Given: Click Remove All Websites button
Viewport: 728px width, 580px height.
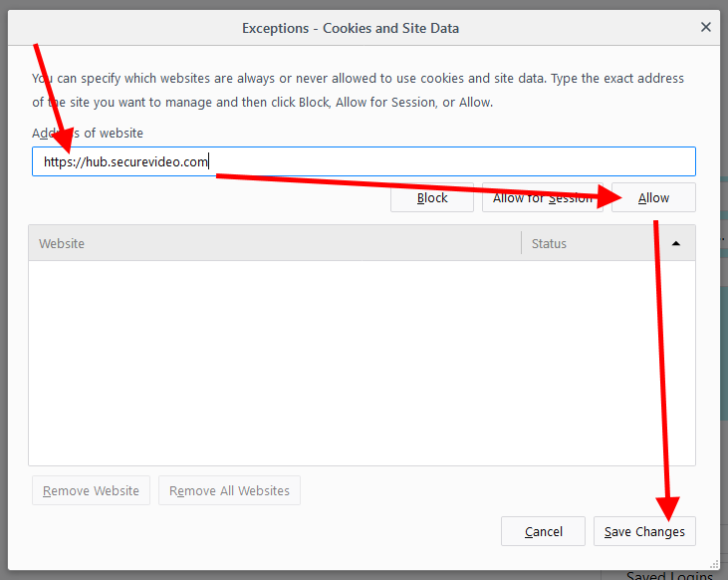Looking at the screenshot, I should point(229,490).
